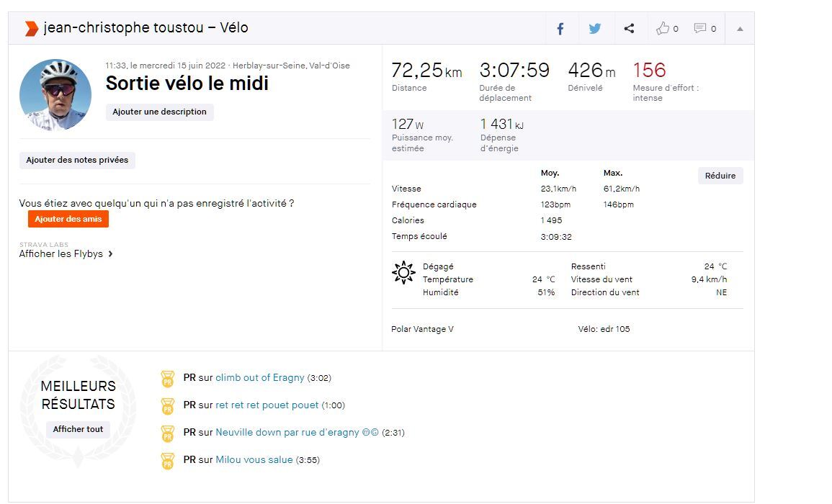Click PR medal beside climb out of Eragny

[x=167, y=379]
